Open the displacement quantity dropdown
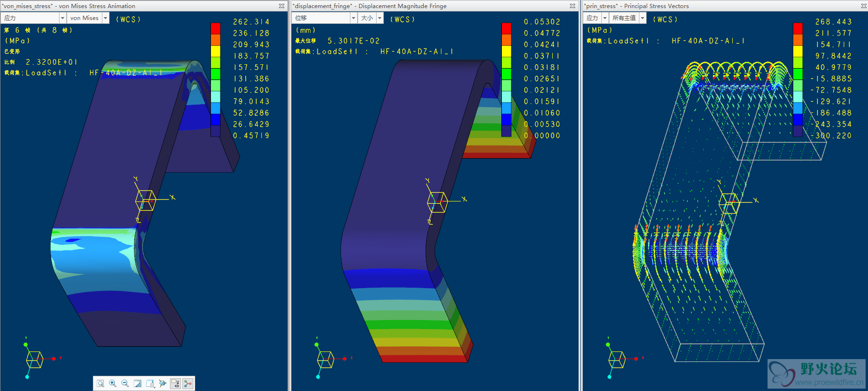Screen dimensions: 868x391 pos(325,18)
